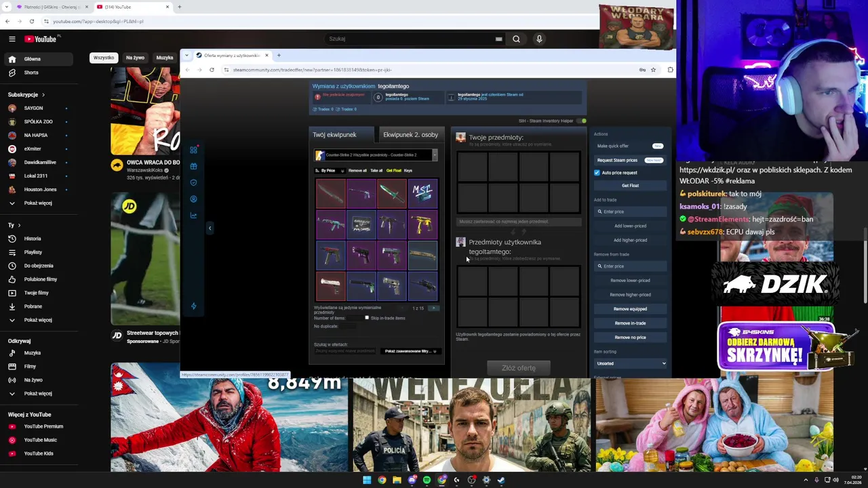Select the MSL sticker item in inventory
This screenshot has width=868, height=488.
[x=422, y=194]
